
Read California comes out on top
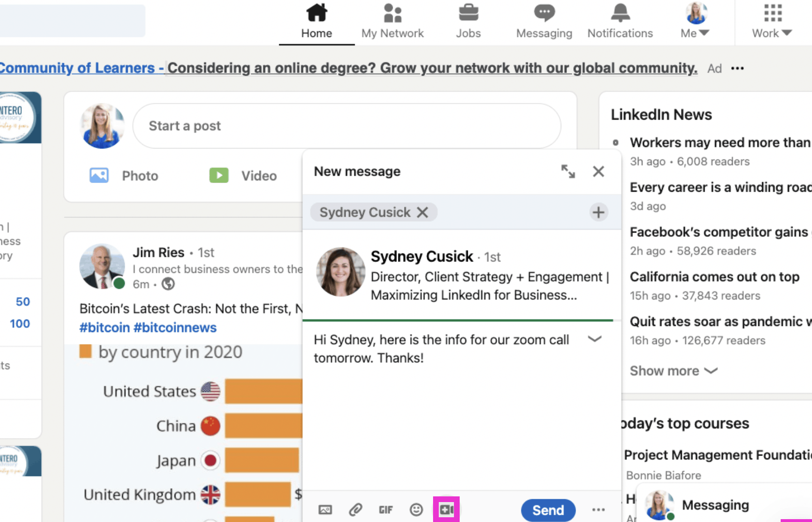[715, 277]
